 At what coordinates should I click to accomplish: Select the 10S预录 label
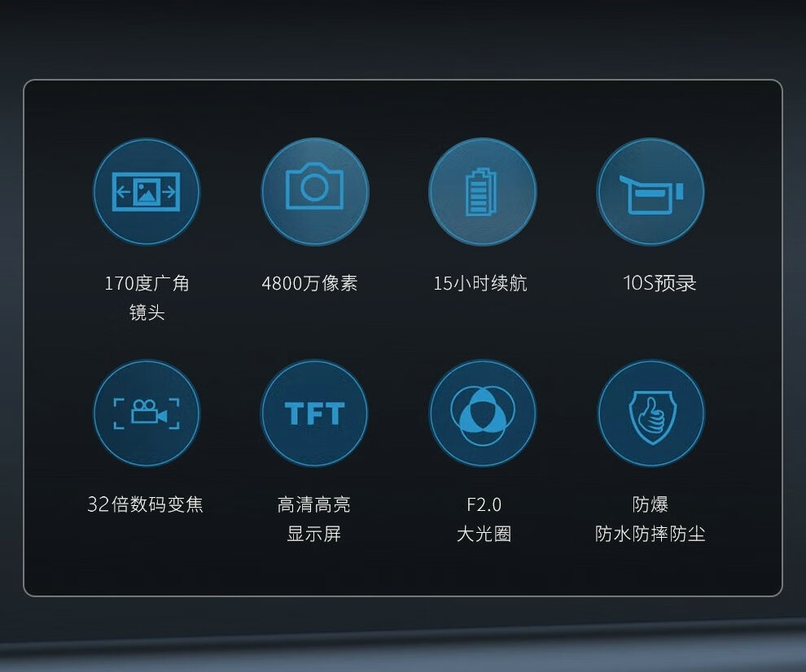[659, 283]
